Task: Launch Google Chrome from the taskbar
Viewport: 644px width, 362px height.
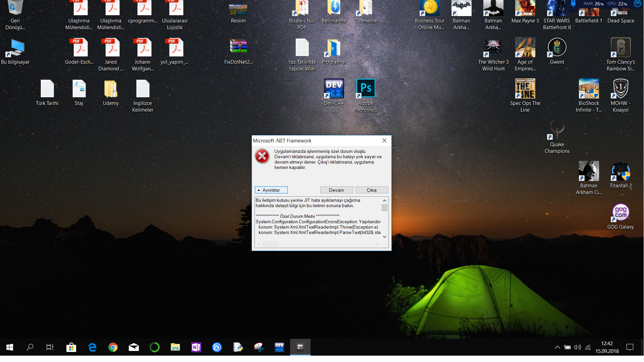Action: 113,347
